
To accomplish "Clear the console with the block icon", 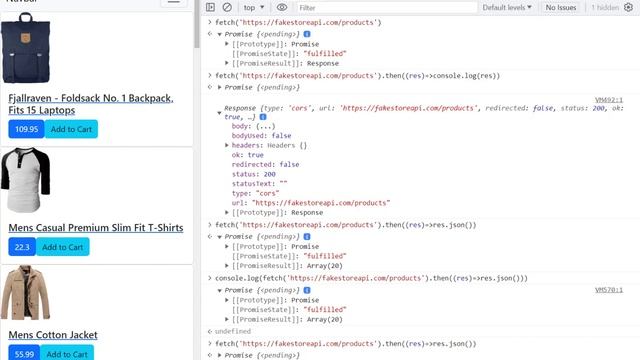I will pos(227,7).
